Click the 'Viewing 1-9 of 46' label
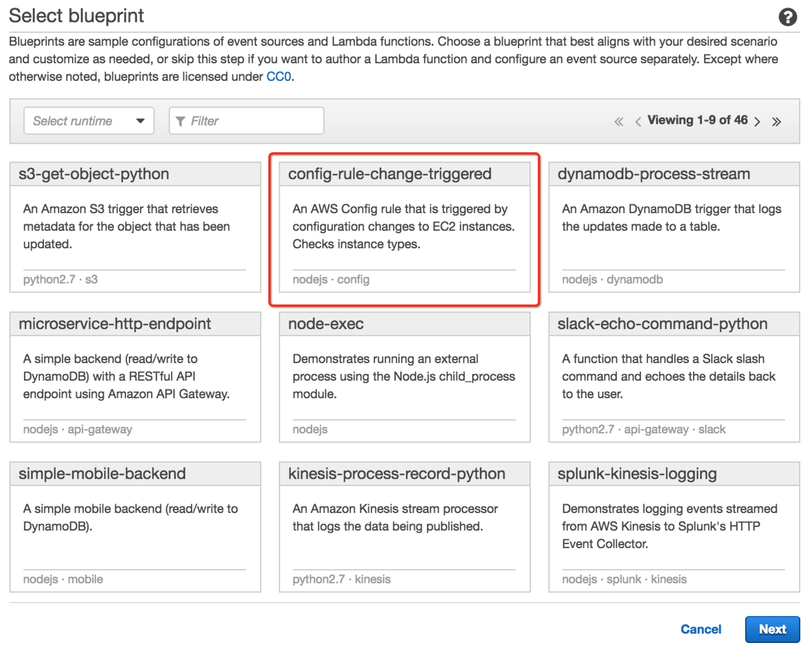 pos(697,120)
